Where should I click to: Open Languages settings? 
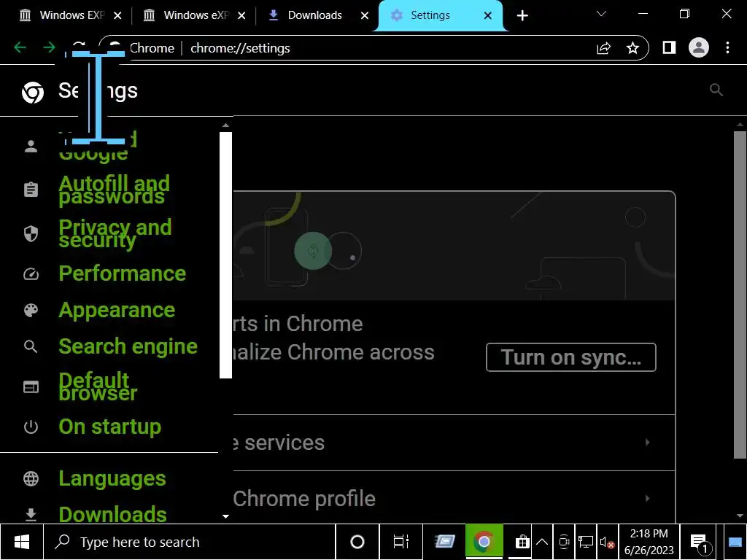click(112, 478)
